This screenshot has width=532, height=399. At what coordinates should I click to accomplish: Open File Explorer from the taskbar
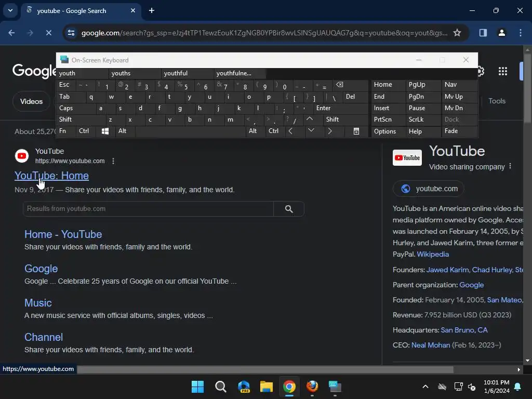(267, 387)
